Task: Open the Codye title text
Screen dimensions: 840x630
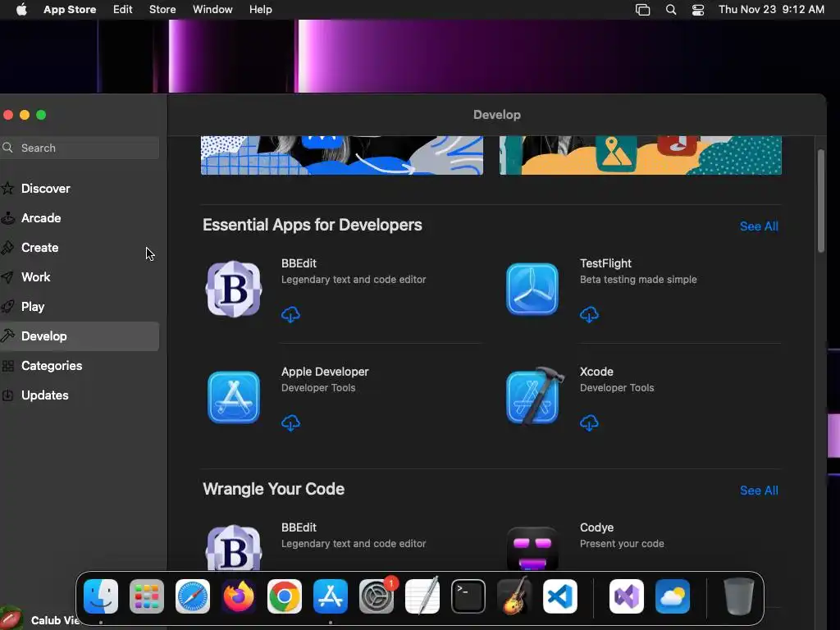Action: [596, 527]
